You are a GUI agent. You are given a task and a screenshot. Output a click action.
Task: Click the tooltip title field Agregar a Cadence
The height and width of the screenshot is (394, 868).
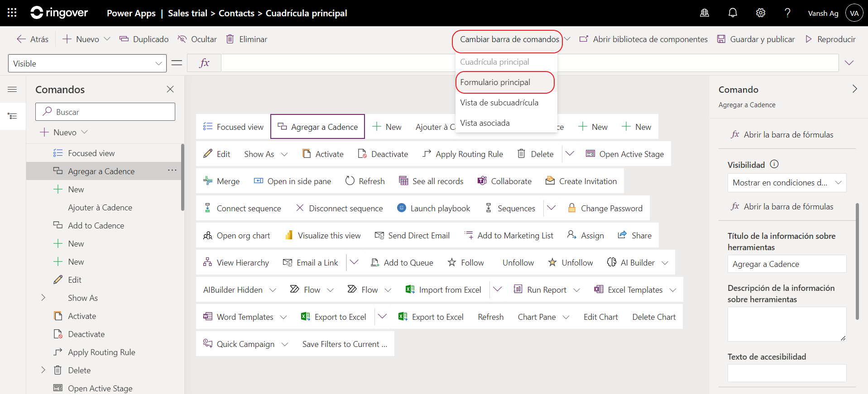[787, 264]
